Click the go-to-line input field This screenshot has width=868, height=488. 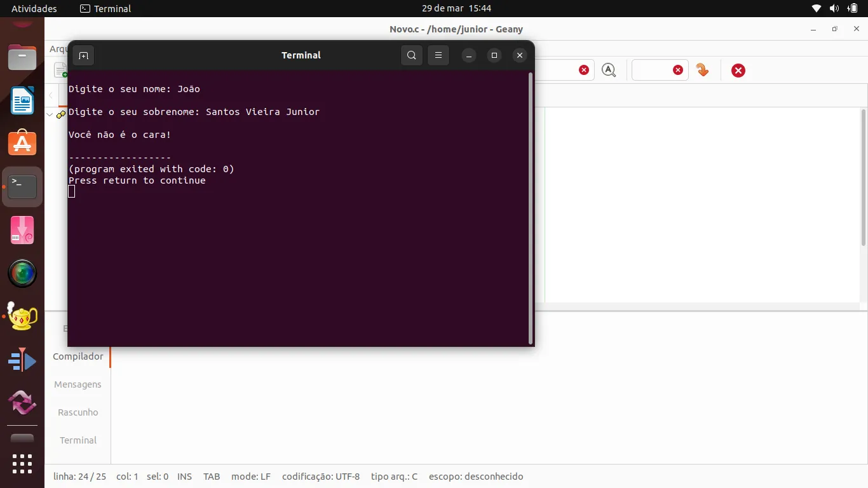(651, 70)
